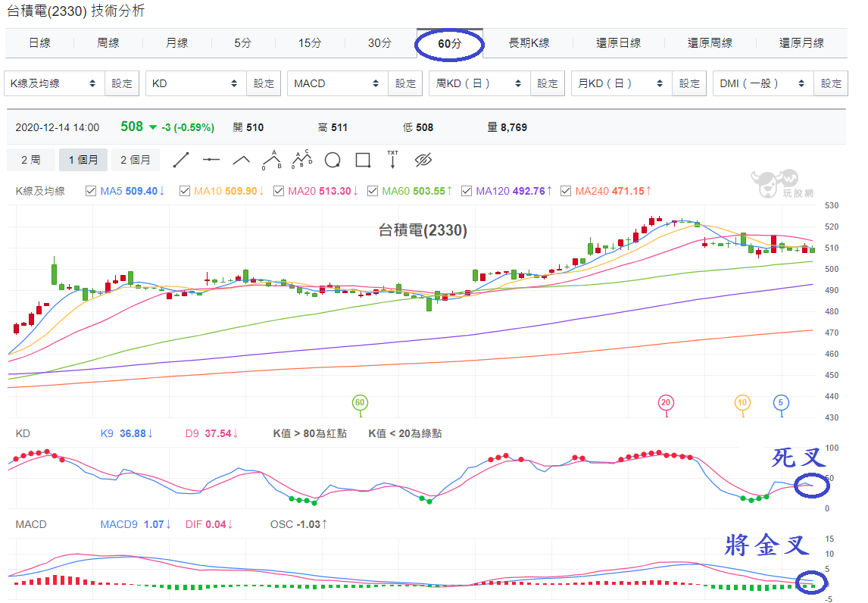Image resolution: width=868 pixels, height=603 pixels.
Task: Select the horizontal line drawing tool
Action: click(x=211, y=160)
